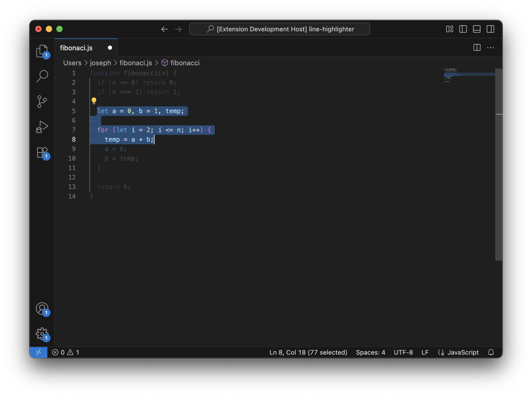The width and height of the screenshot is (532, 397).
Task: Click the lightbulb code action icon
Action: coord(94,101)
